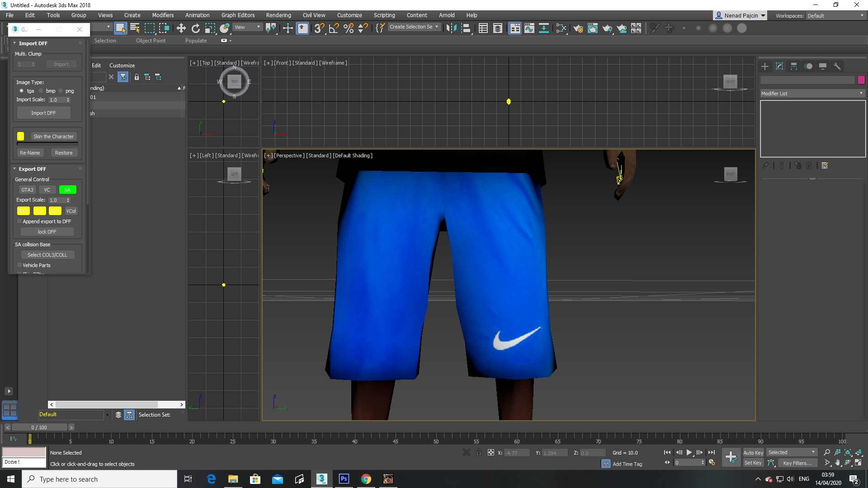Expand the Workspaces Default dropdown
This screenshot has width=868, height=488.
(835, 15)
